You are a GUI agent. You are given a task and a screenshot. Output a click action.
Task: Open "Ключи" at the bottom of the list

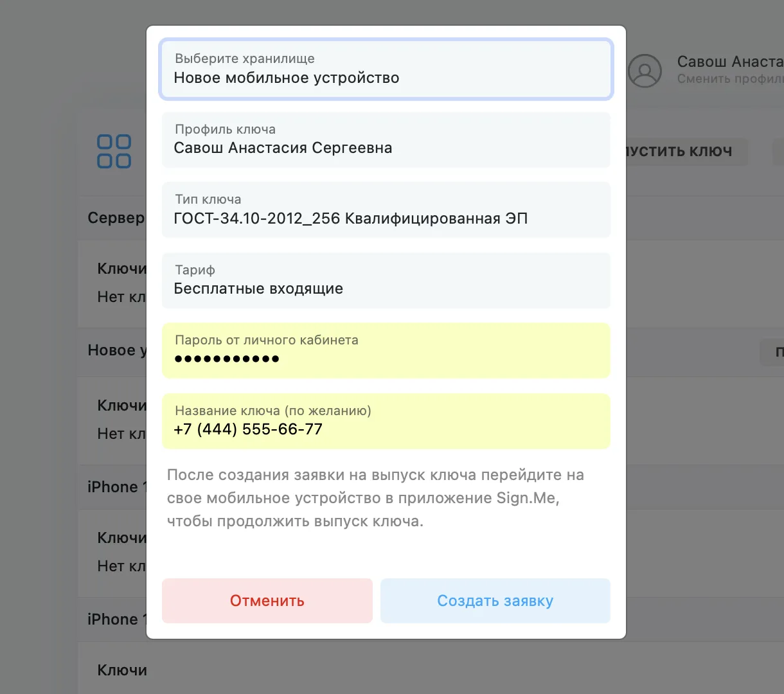coord(122,670)
